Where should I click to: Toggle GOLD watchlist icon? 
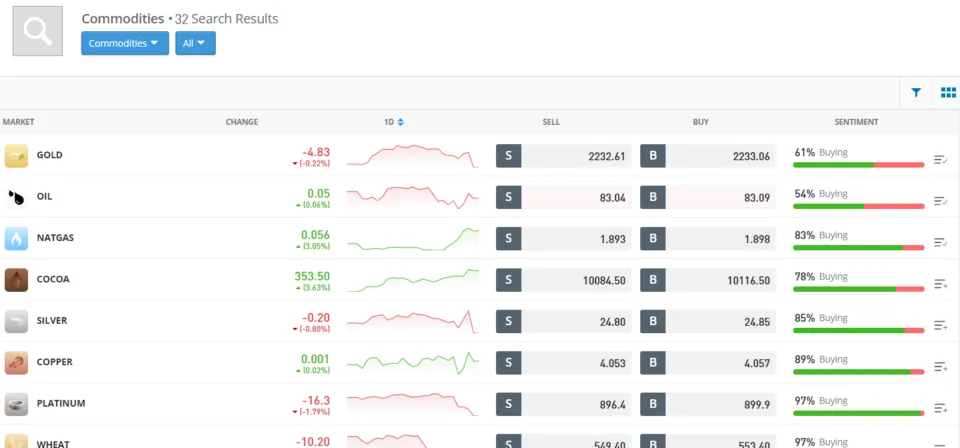point(940,160)
